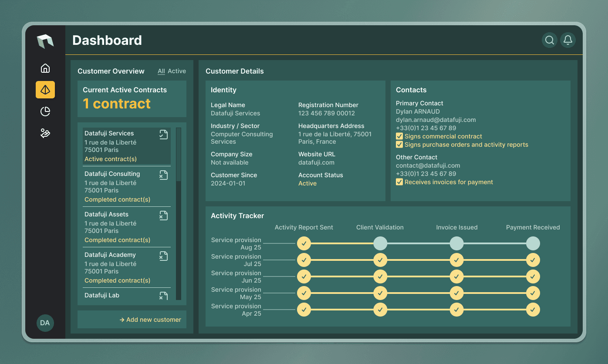Click Jun 25 Invoice Issued checkmark
Image resolution: width=608 pixels, height=364 pixels.
point(456,276)
